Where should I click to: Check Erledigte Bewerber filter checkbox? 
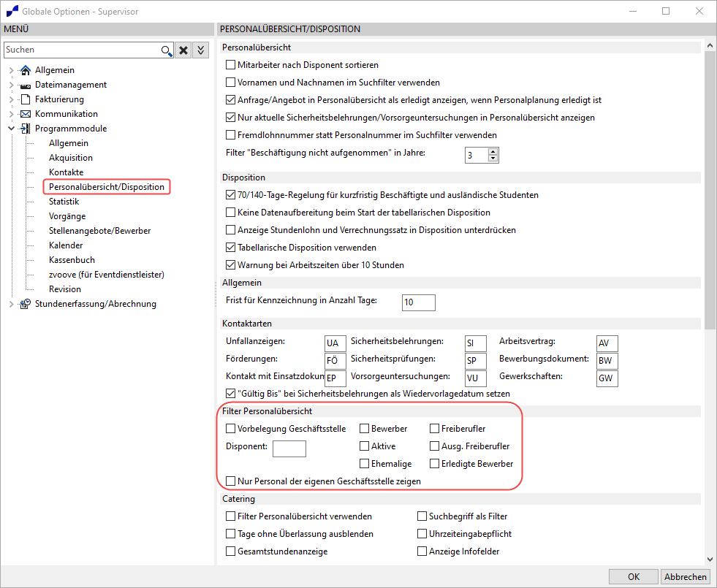434,464
